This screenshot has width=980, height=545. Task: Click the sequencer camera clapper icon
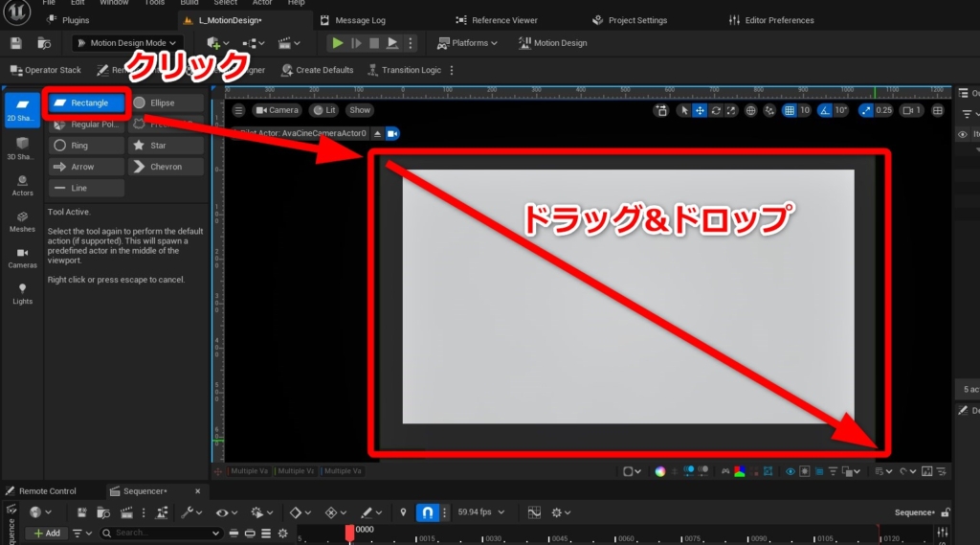click(126, 512)
